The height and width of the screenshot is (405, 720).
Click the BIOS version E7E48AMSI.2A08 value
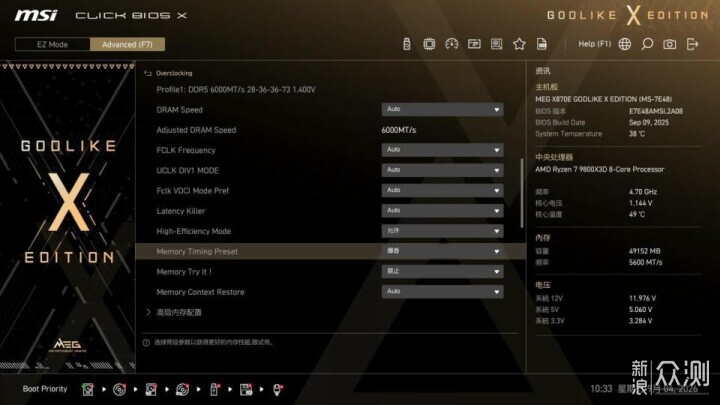[656, 111]
